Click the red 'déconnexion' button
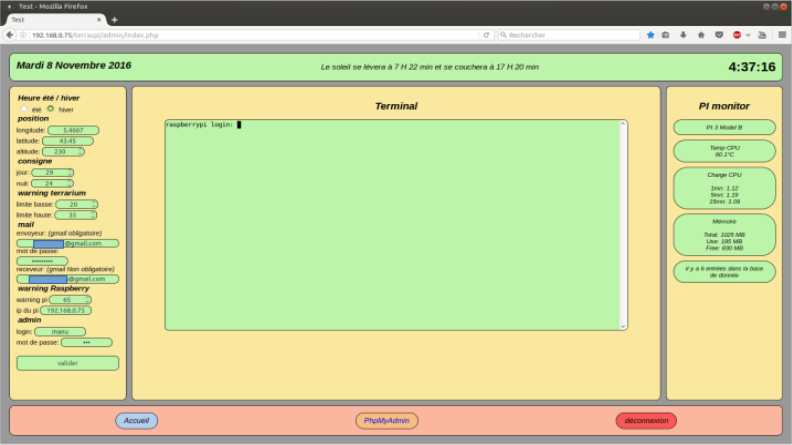792x445 pixels. [x=646, y=421]
